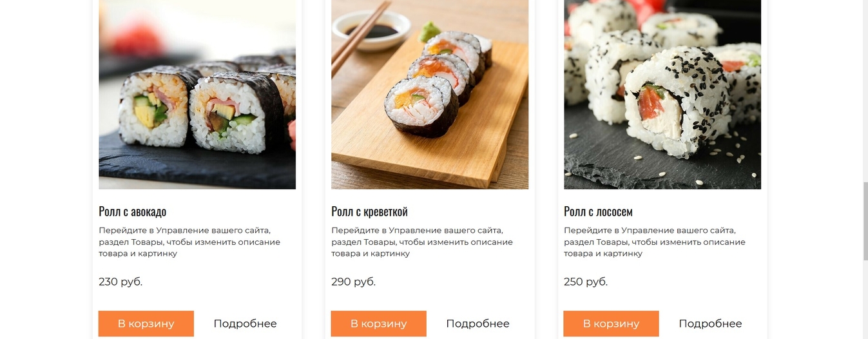Click the shrimp roll photo on wooden board
The image size is (868, 339).
(430, 94)
